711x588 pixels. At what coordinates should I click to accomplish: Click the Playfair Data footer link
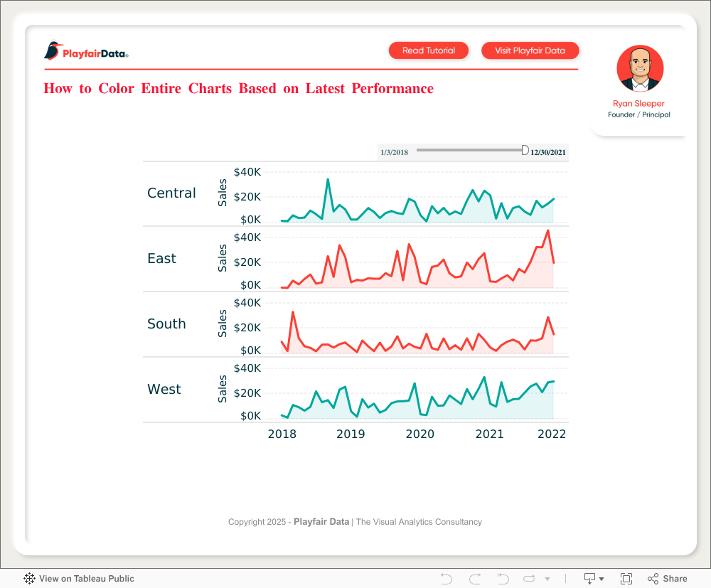321,522
